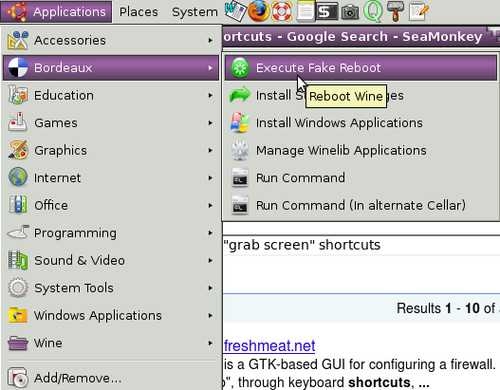Click the "grab screen" shortcuts search field
The width and height of the screenshot is (500, 390).
[x=362, y=245]
